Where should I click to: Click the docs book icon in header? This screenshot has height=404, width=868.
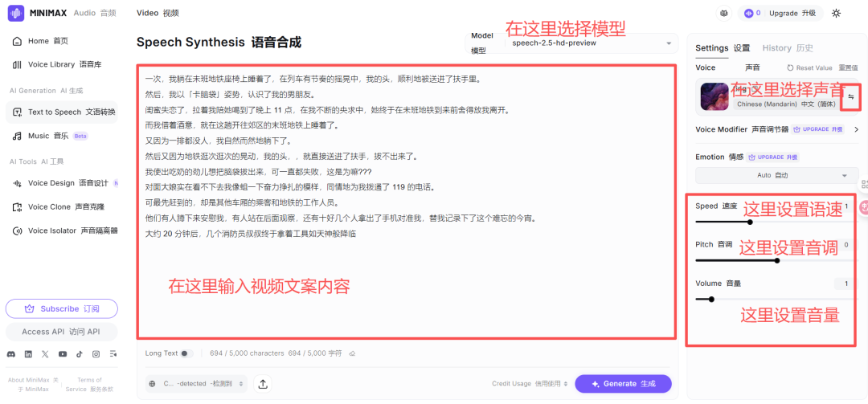click(723, 14)
